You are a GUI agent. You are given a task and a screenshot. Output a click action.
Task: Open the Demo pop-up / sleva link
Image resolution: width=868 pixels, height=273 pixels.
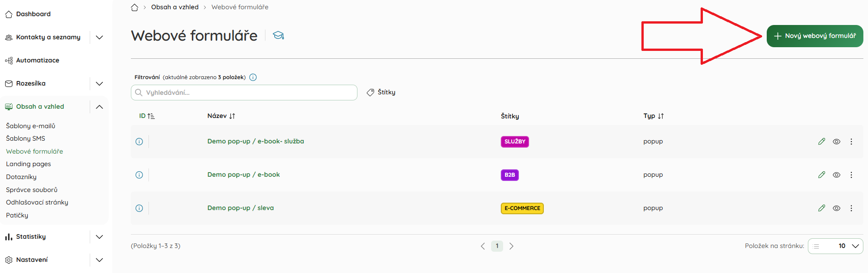(x=240, y=208)
